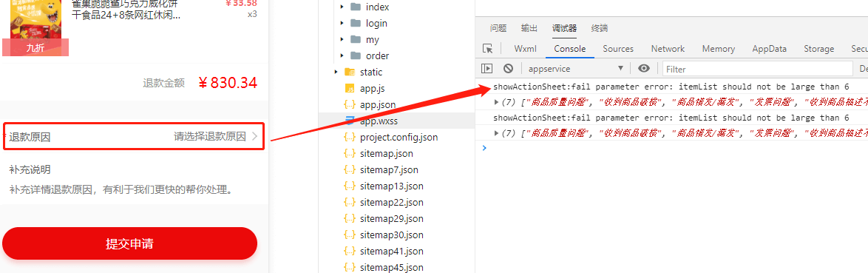Click the login folder icon
Image resolution: width=868 pixels, height=273 pixels.
pos(356,23)
